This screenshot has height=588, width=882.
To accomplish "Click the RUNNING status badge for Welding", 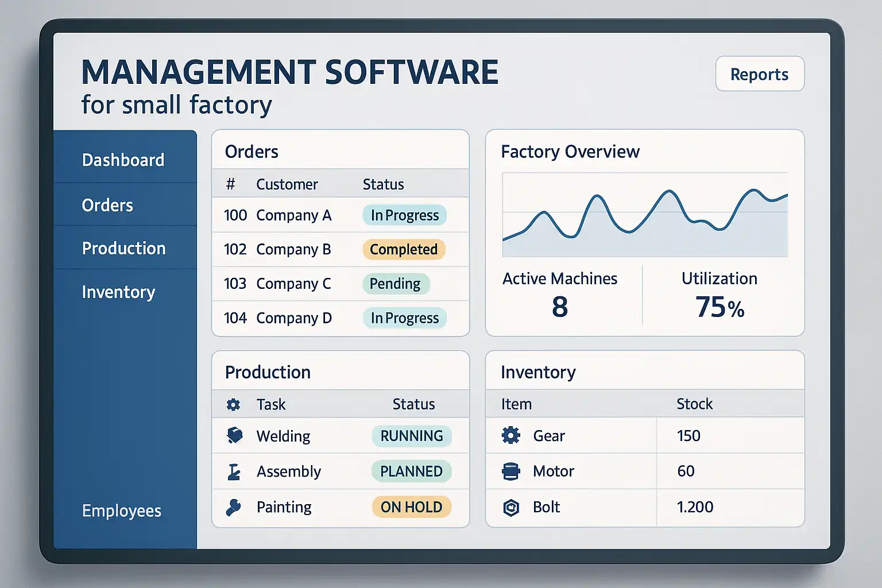I will pos(411,436).
